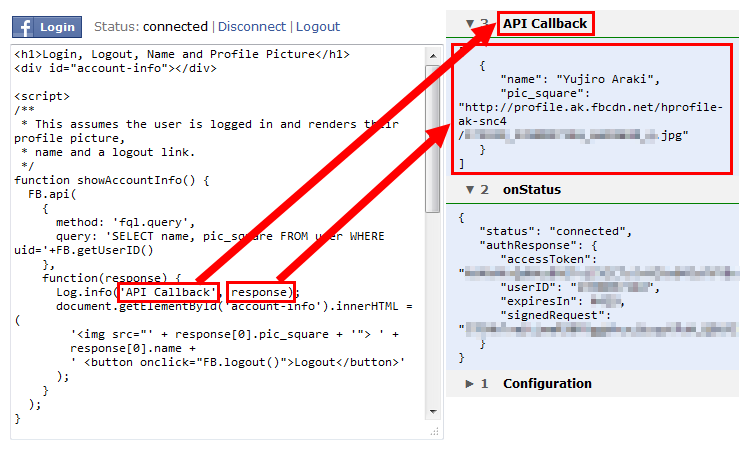Click the code editor scrollbar thumb

(433, 139)
